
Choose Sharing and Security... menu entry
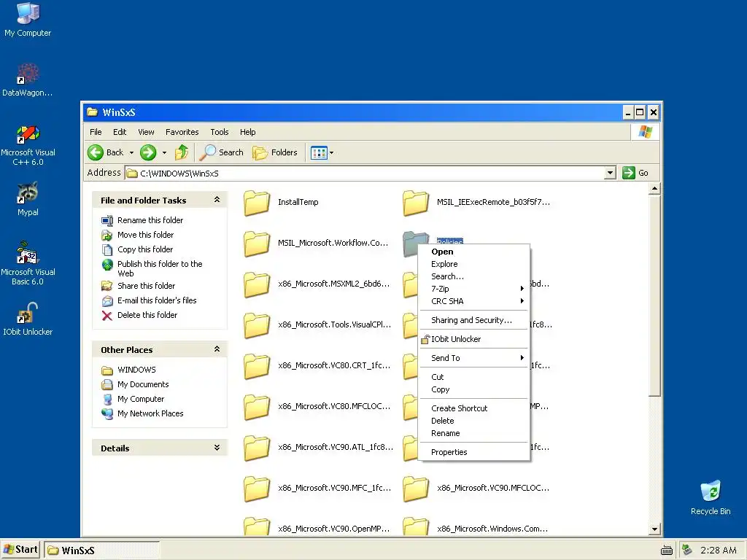point(474,320)
